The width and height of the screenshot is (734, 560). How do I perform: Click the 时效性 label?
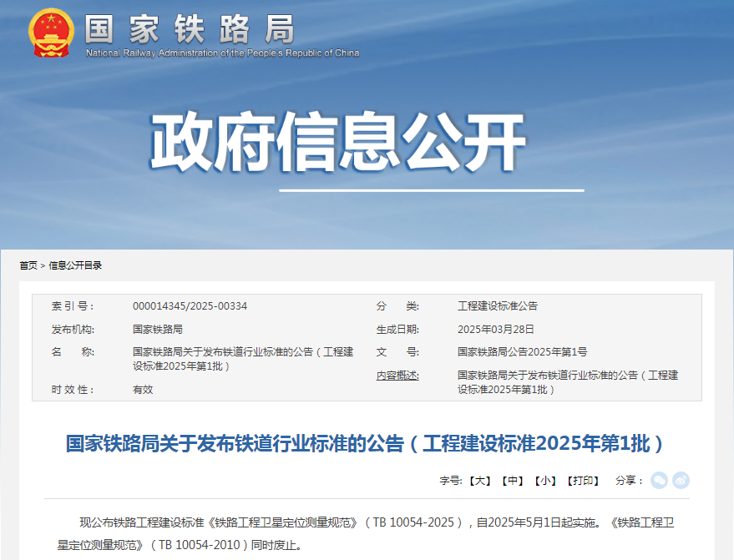73,389
